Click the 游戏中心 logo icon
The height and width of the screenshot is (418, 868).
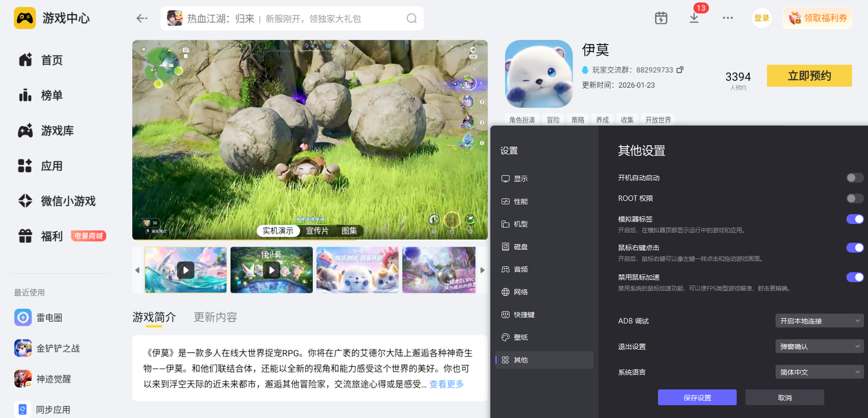click(x=25, y=18)
